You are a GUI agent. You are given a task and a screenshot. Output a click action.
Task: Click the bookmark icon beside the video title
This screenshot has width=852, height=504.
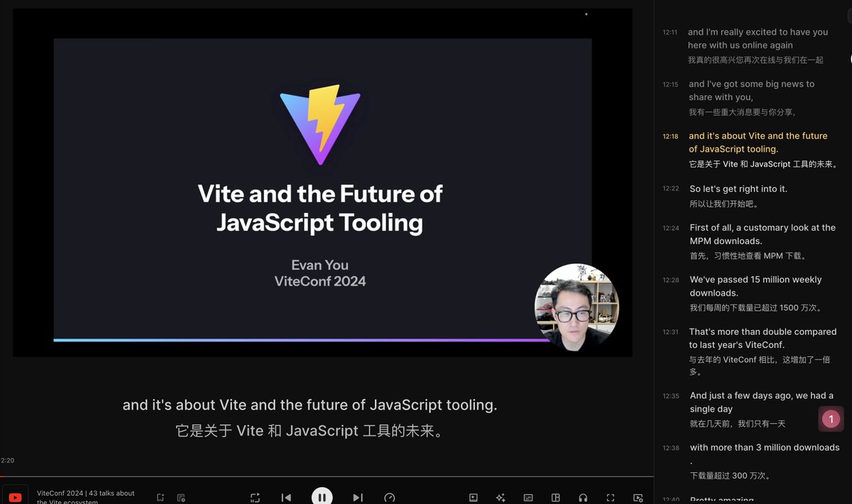[160, 498]
